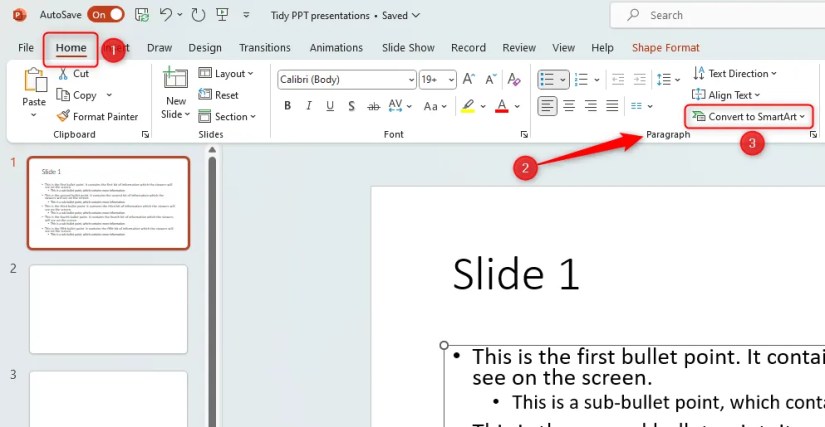
Task: Center align text
Action: click(569, 106)
